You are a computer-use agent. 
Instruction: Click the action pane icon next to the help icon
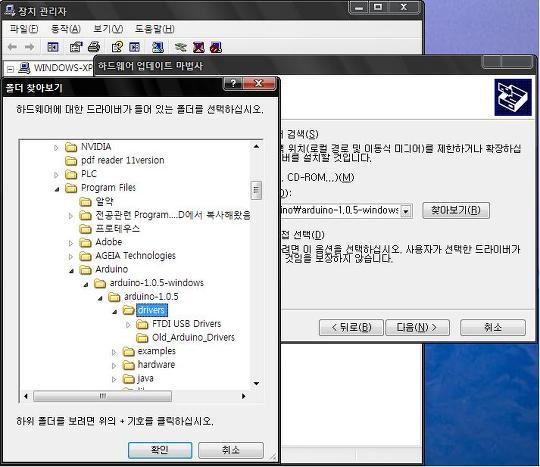134,47
